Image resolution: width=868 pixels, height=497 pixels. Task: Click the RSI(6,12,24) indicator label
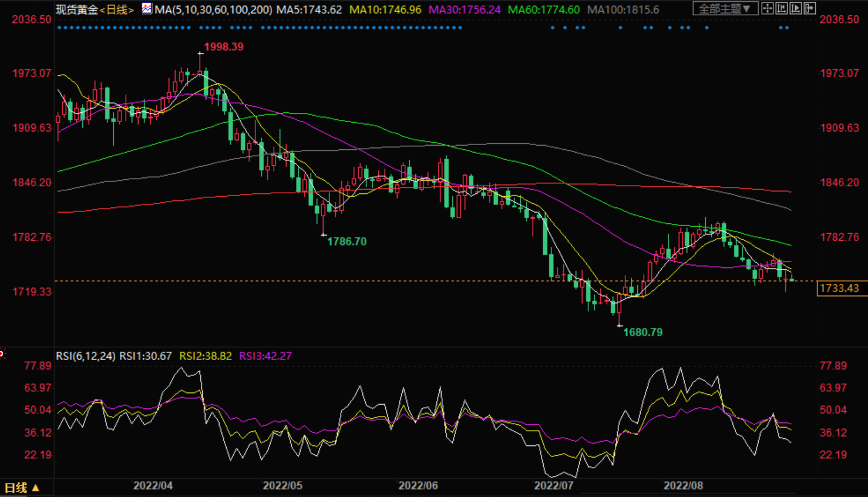click(x=86, y=356)
